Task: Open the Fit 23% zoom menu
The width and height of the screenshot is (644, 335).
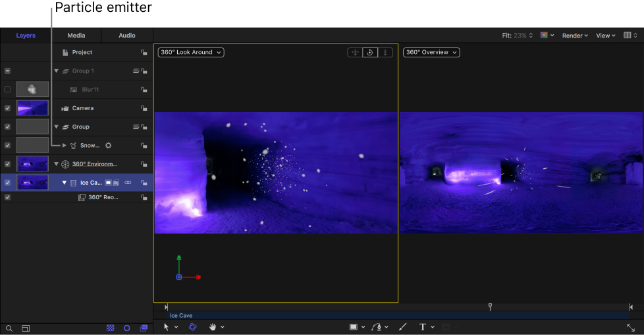Action: [x=518, y=36]
